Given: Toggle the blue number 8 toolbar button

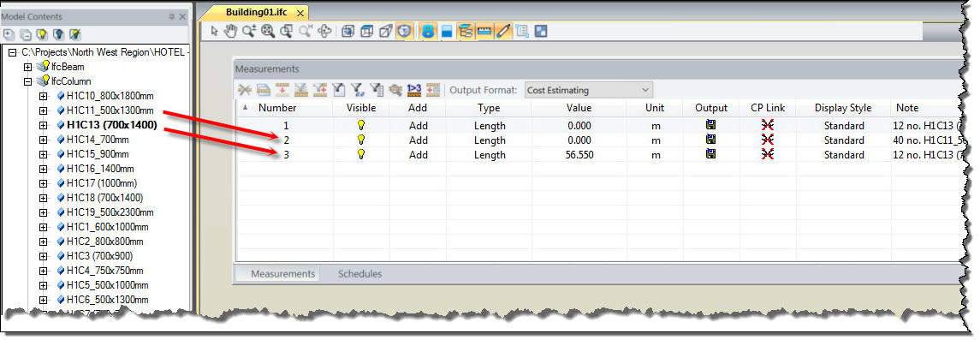Looking at the screenshot, I should (x=428, y=31).
